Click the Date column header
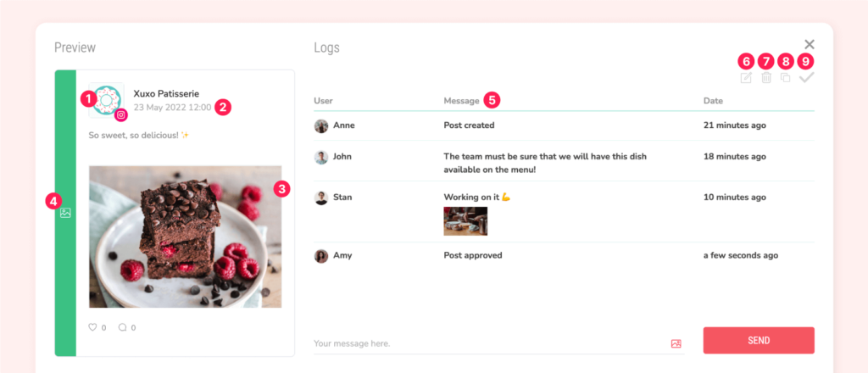Screen dimensions: 868x373 tap(713, 101)
